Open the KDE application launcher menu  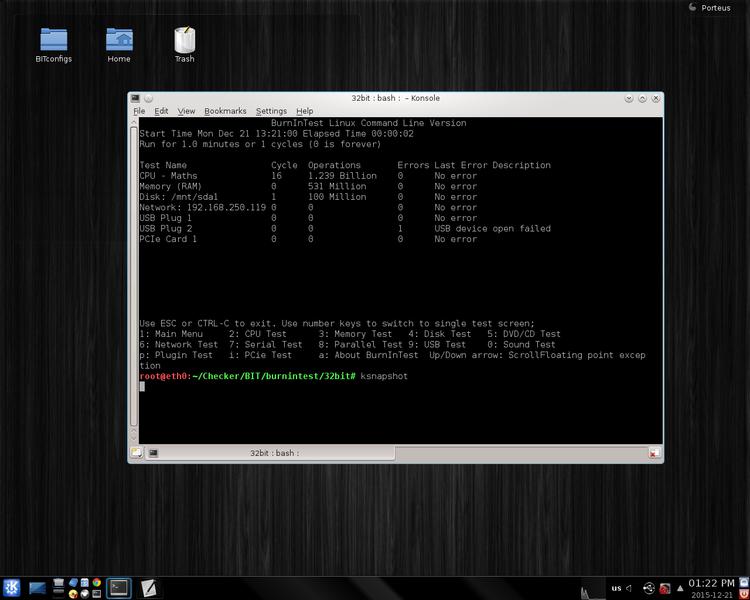point(11,587)
